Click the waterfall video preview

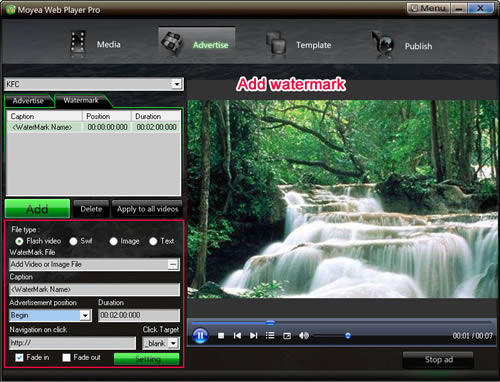(343, 199)
